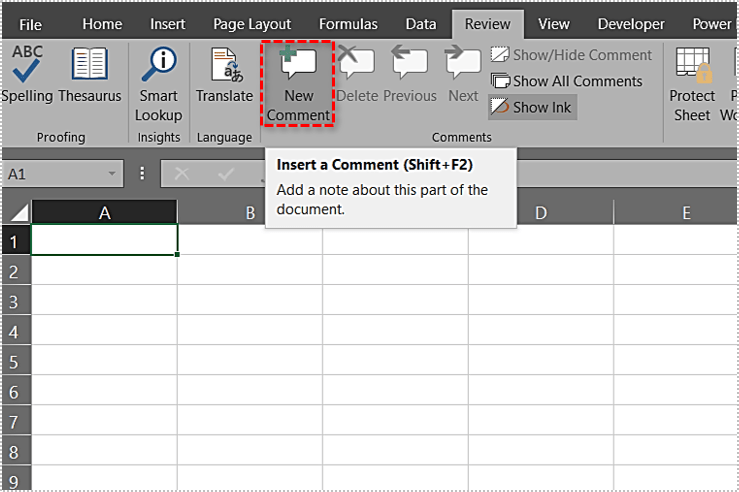Go to Previous comment
This screenshot has width=739, height=492.
point(409,66)
